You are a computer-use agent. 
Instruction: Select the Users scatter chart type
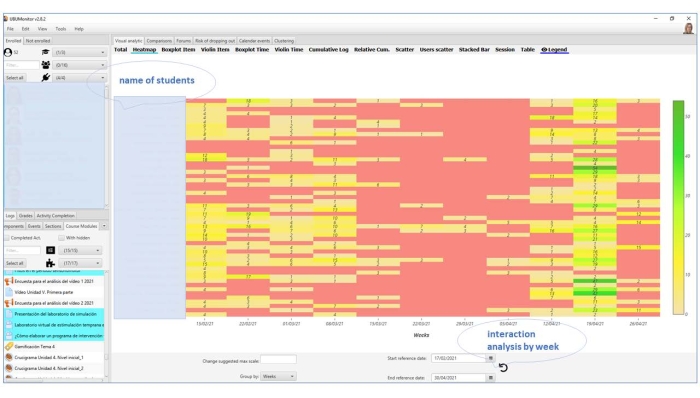point(436,50)
